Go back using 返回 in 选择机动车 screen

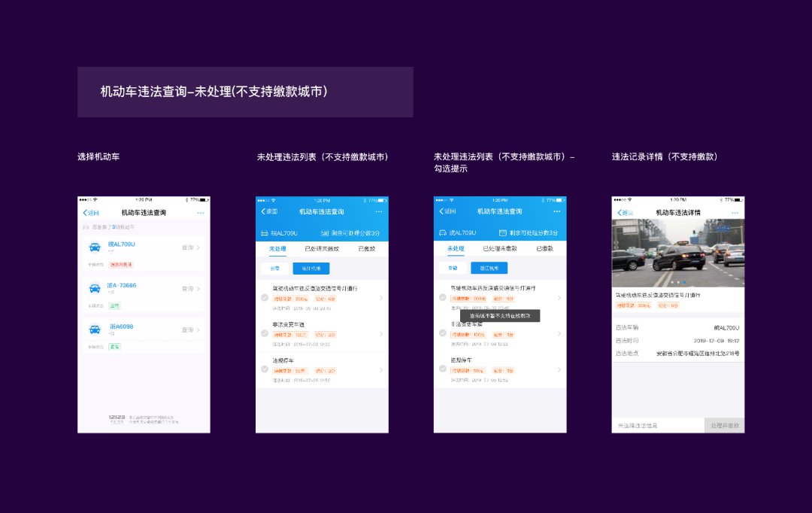pyautogui.click(x=91, y=213)
